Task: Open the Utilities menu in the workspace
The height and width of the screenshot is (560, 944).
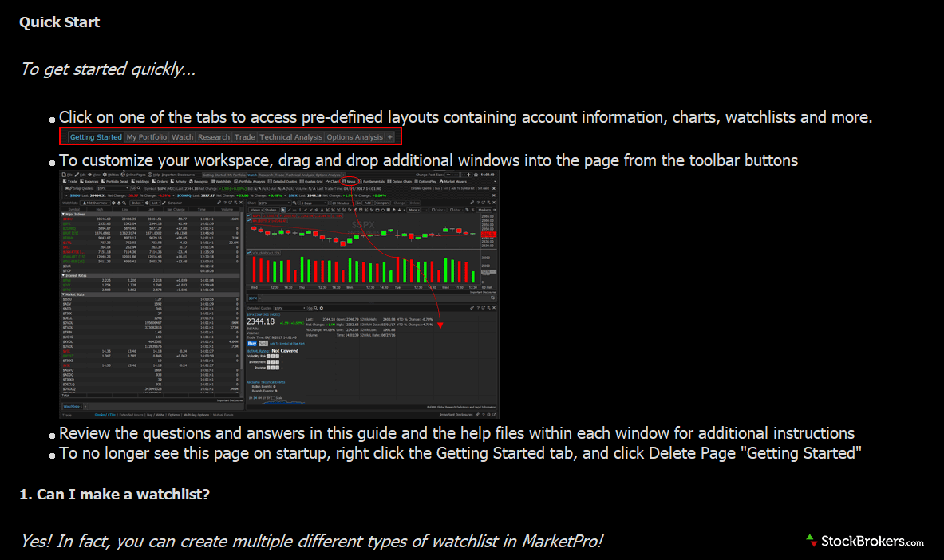Action: coord(110,175)
